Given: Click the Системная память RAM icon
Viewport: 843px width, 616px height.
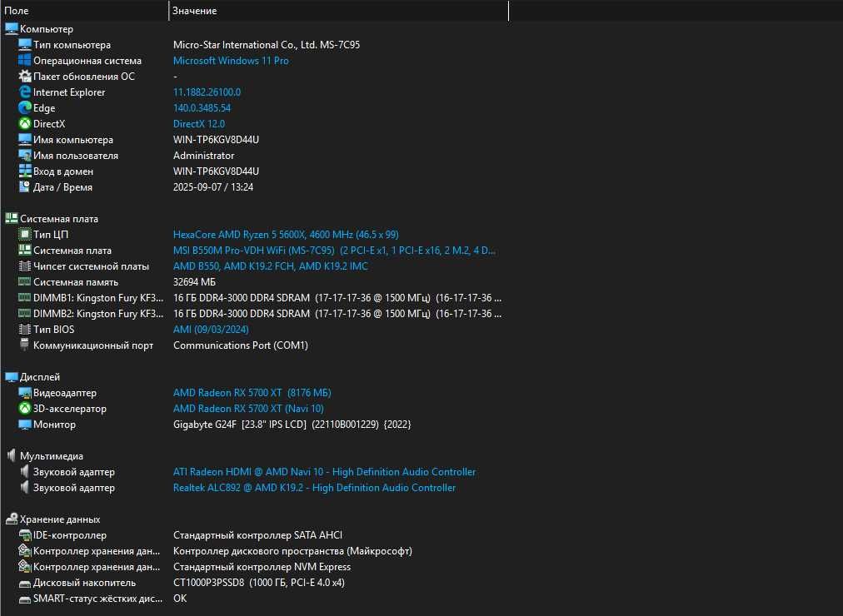Looking at the screenshot, I should coord(25,281).
